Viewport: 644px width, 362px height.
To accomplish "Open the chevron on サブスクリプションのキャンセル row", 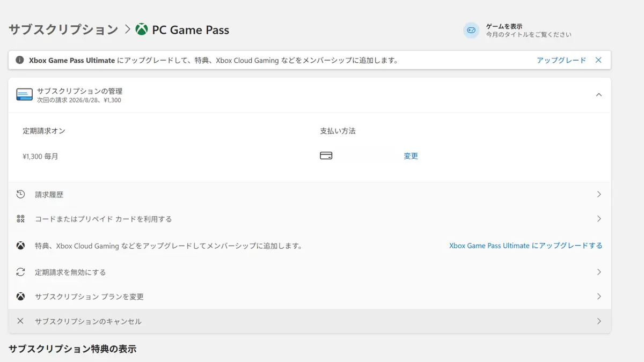I will [x=599, y=321].
